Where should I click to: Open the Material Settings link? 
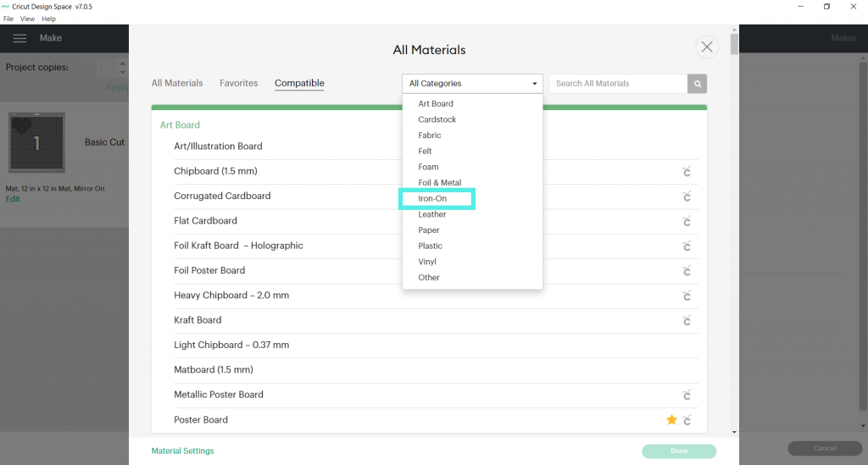click(182, 451)
